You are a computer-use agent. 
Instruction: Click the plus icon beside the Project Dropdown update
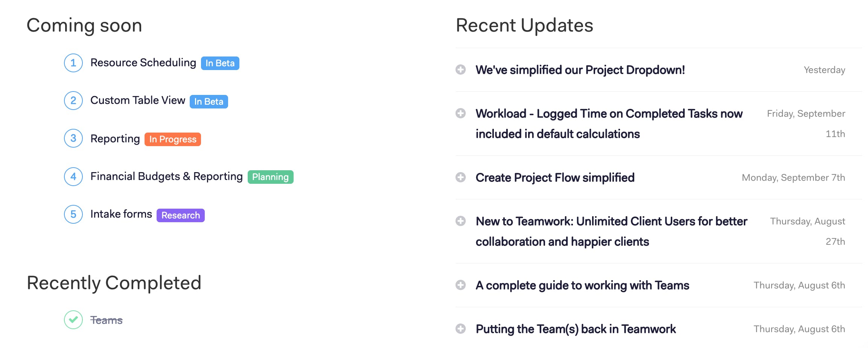click(x=461, y=70)
